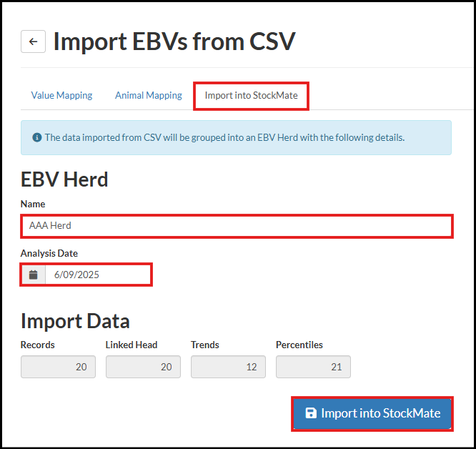The image size is (476, 449).
Task: Click the Analysis Date label
Action: [49, 253]
